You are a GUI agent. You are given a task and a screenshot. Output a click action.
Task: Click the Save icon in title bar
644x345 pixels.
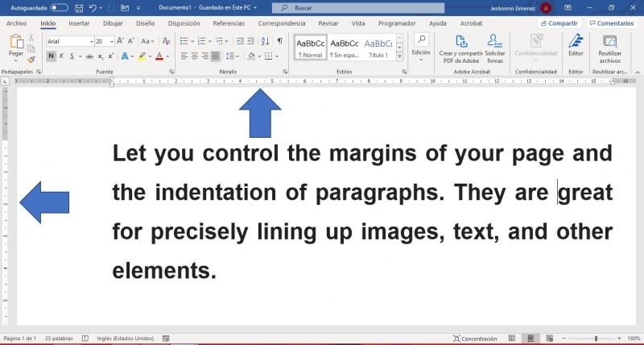click(x=78, y=7)
